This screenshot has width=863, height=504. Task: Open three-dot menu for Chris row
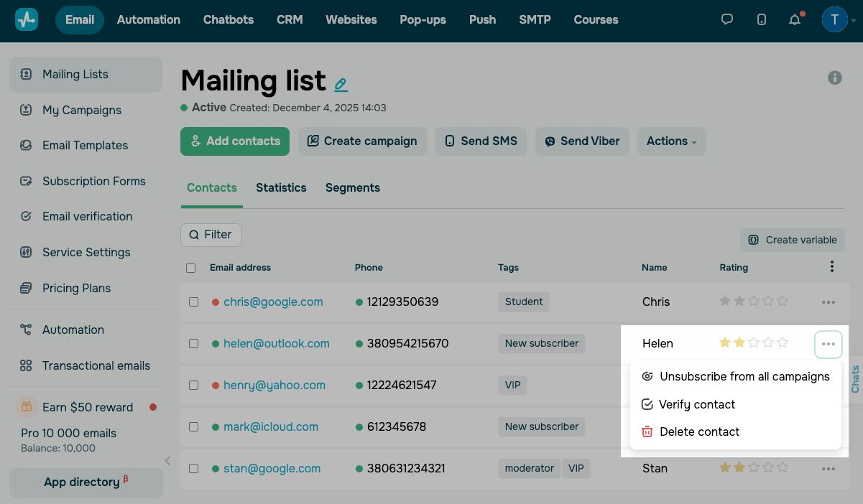click(829, 302)
